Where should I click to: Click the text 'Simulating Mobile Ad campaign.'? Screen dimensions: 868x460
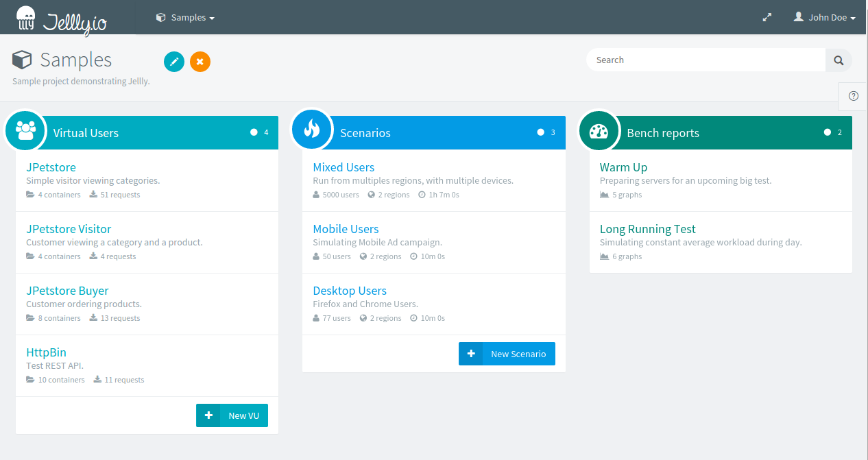(x=378, y=243)
